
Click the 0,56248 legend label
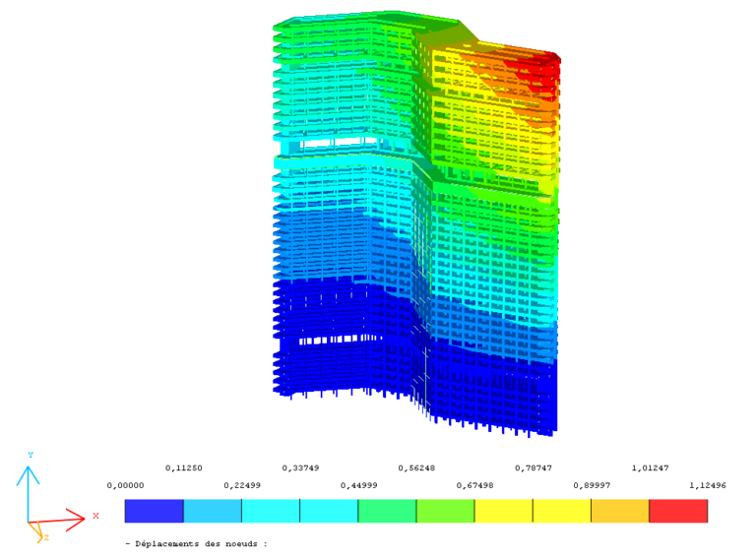tap(416, 468)
